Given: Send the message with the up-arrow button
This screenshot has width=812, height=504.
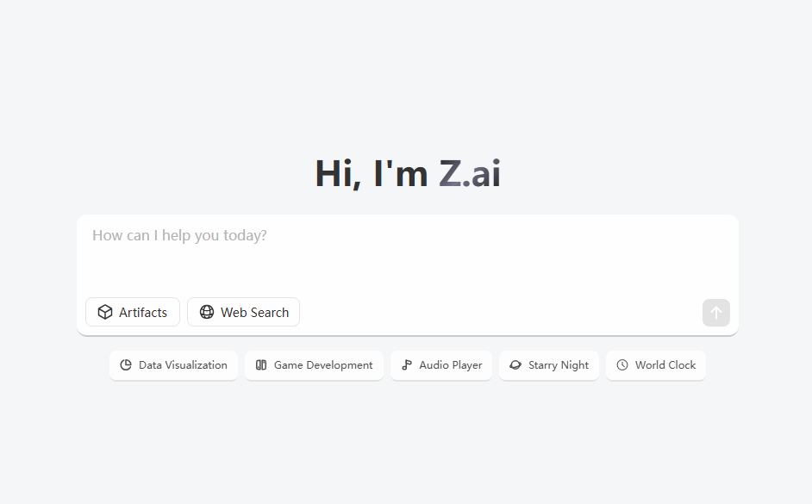Looking at the screenshot, I should click(716, 313).
